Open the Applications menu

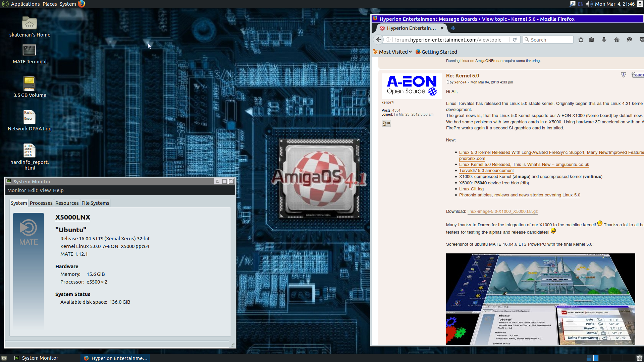(25, 4)
